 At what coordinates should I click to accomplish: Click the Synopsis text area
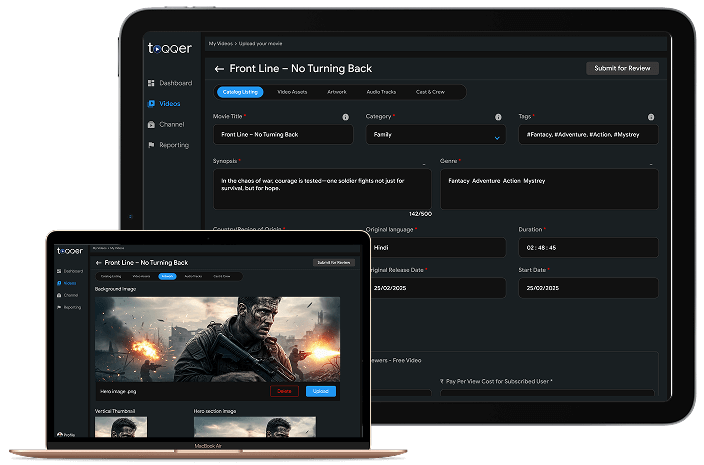[321, 187]
